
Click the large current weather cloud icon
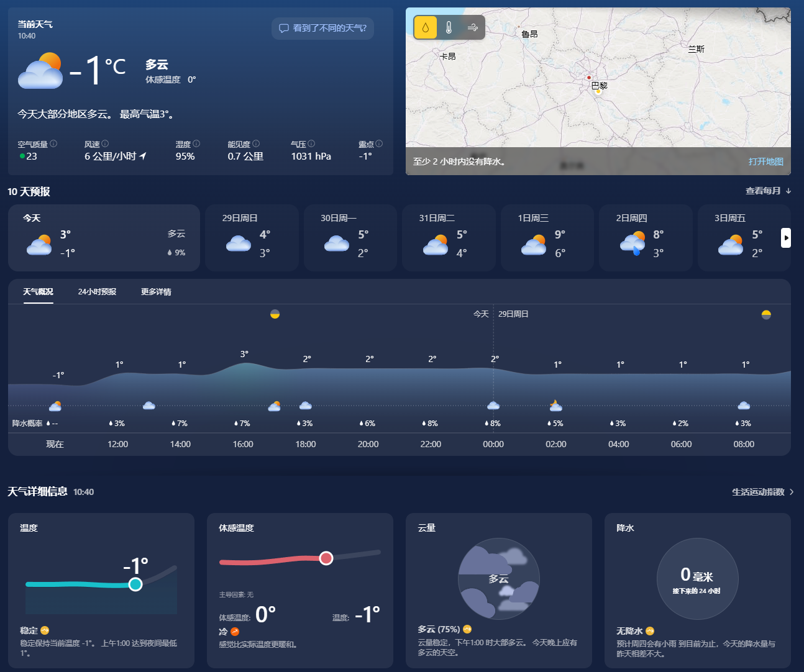point(41,71)
